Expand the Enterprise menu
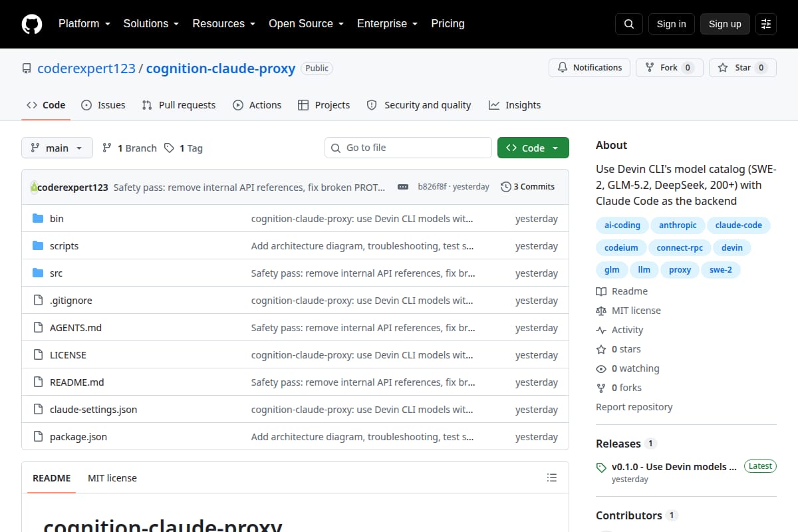 pos(387,24)
